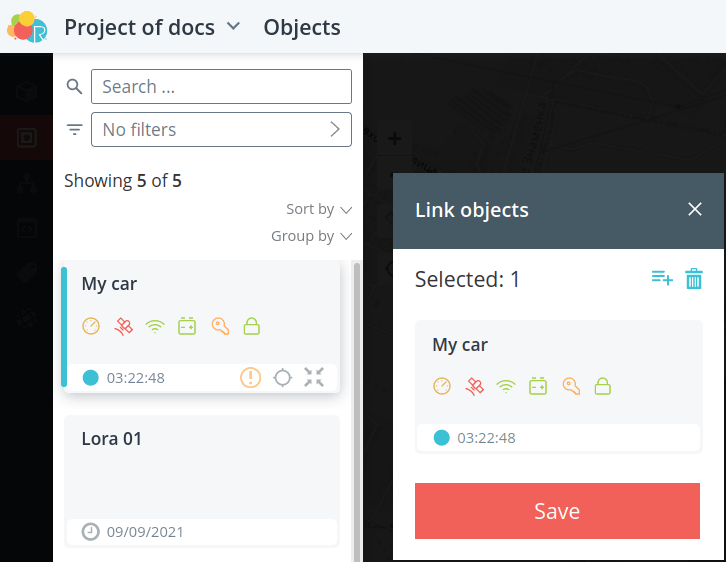This screenshot has height=562, width=726.
Task: Click the locate crosshair icon on My car
Action: (x=282, y=378)
